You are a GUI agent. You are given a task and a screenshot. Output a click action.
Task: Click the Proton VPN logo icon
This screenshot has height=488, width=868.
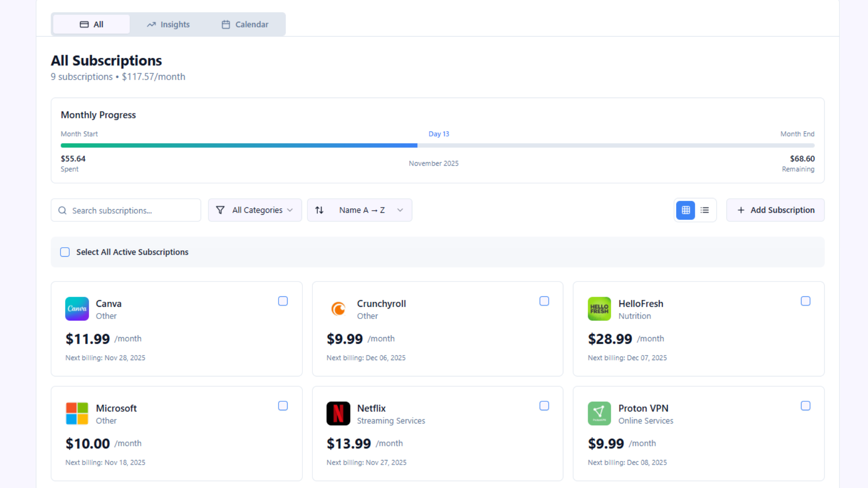pyautogui.click(x=599, y=413)
